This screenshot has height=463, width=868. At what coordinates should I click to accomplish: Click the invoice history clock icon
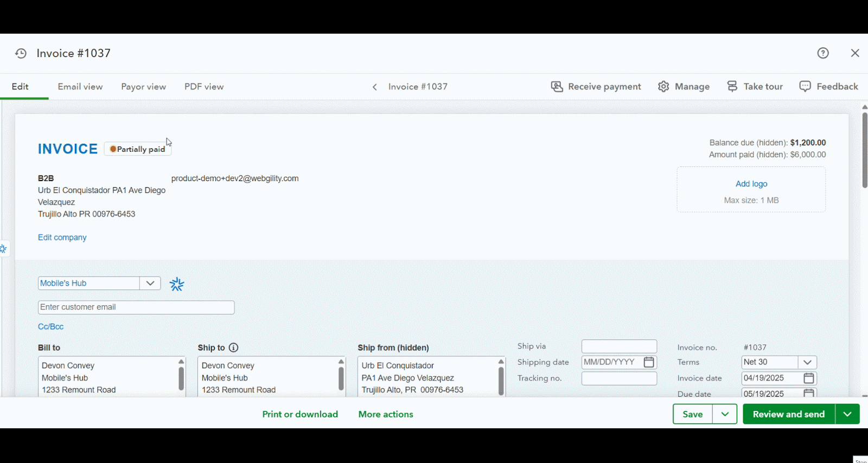click(x=21, y=53)
